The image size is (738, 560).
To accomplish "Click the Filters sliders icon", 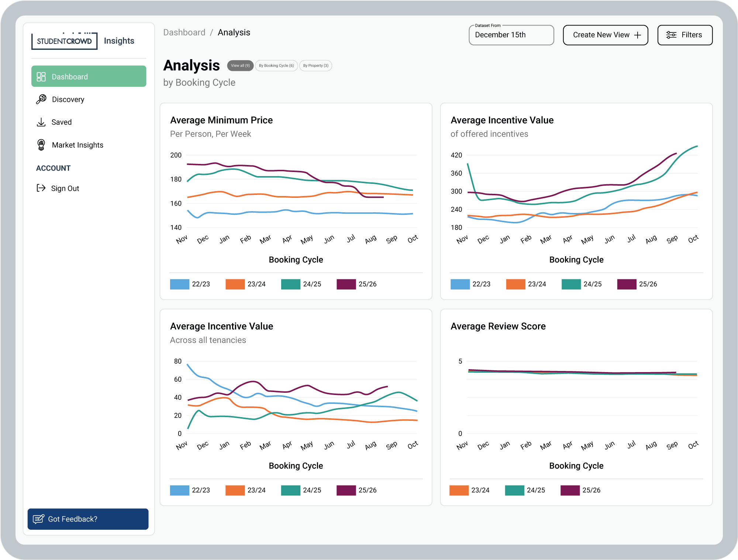I will [x=671, y=35].
